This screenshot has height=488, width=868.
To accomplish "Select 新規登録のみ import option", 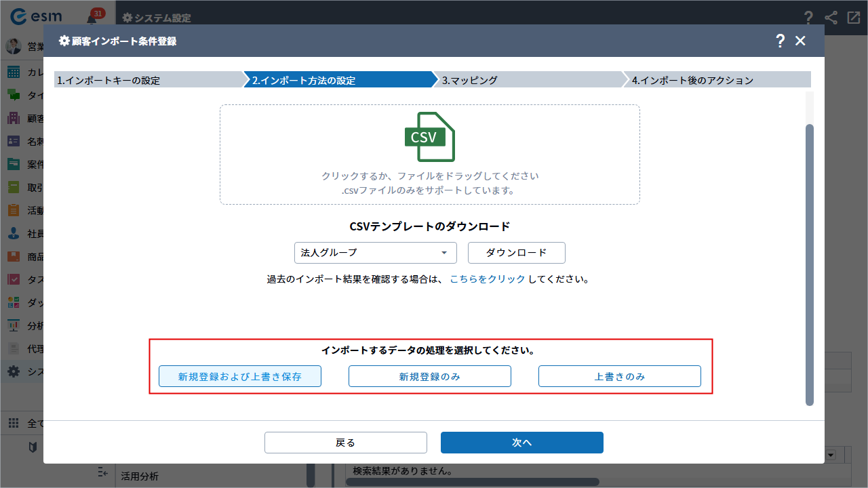I will (x=430, y=377).
